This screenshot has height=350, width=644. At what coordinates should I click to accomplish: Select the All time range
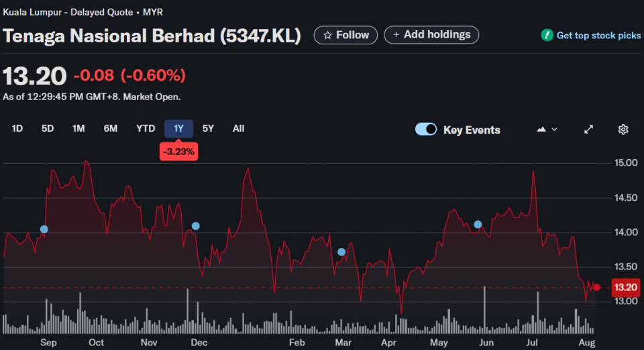click(x=238, y=129)
